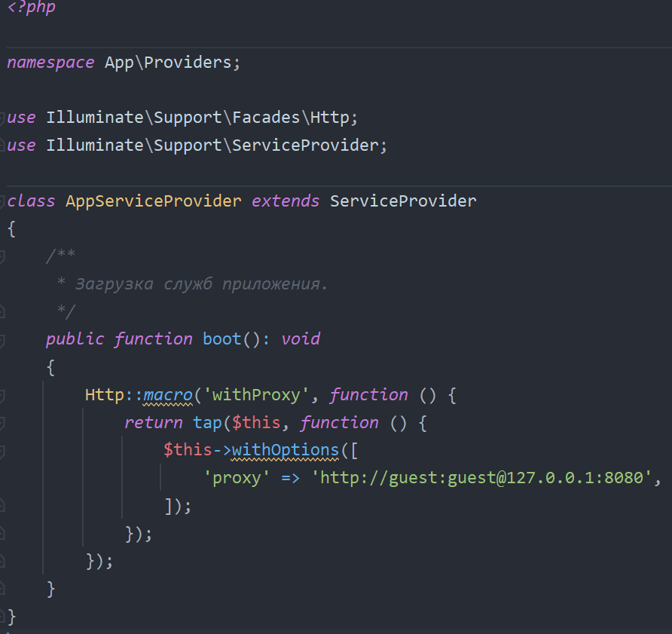Screen dimensions: 672x634
Task: Click the comment "Загрузка служб приложения."
Action: coord(201,284)
